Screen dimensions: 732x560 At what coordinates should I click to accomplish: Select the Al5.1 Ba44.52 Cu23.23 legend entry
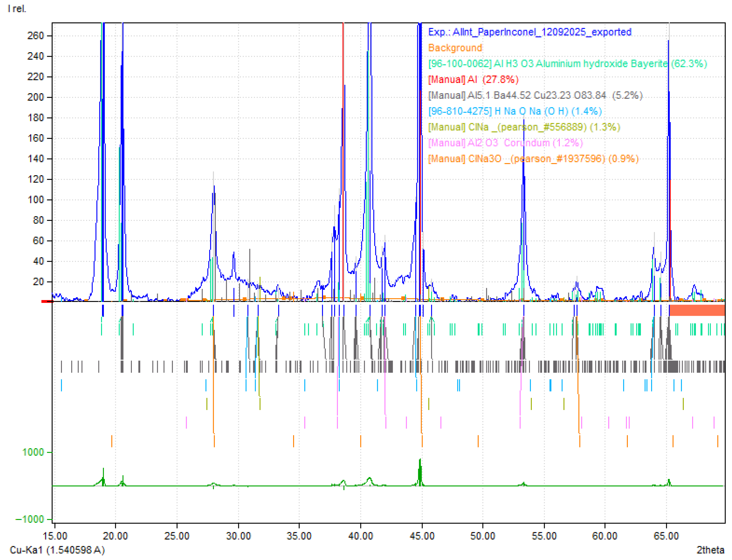[x=535, y=95]
